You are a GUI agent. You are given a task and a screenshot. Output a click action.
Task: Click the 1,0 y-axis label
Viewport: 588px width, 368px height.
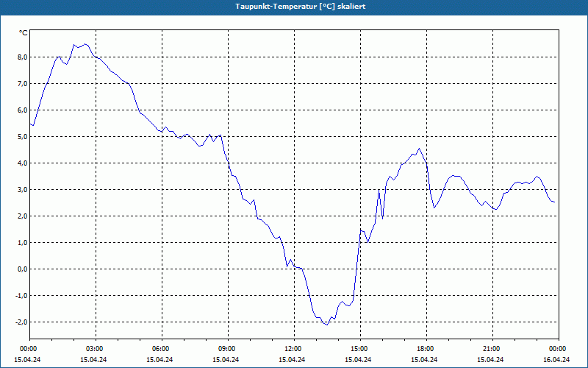23,242
